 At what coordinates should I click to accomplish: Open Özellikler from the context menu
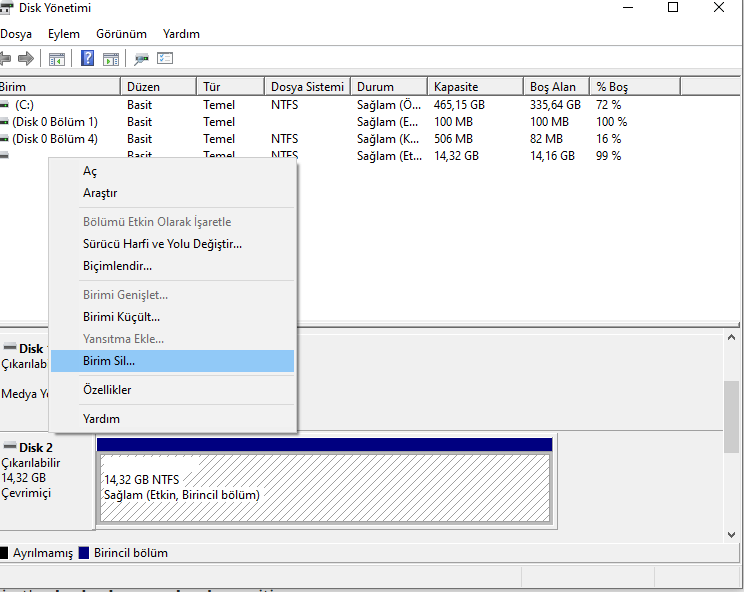(x=107, y=390)
